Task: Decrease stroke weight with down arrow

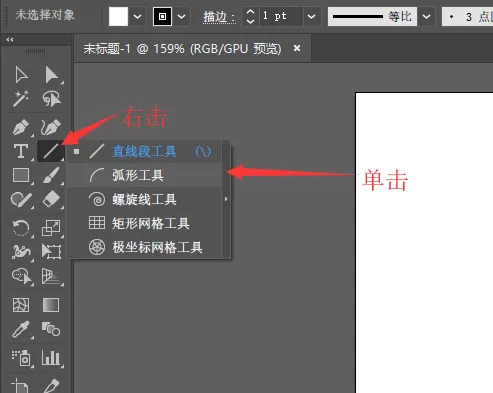Action: 250,21
